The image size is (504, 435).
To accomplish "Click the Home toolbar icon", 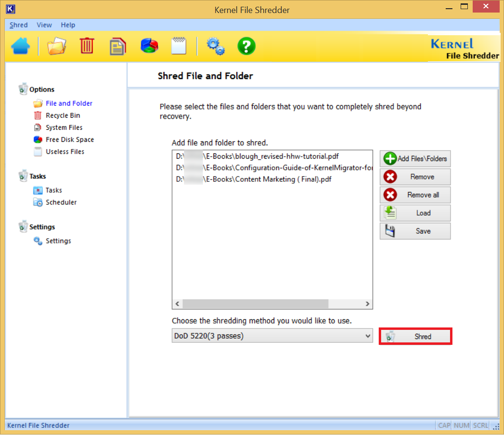I will point(21,46).
